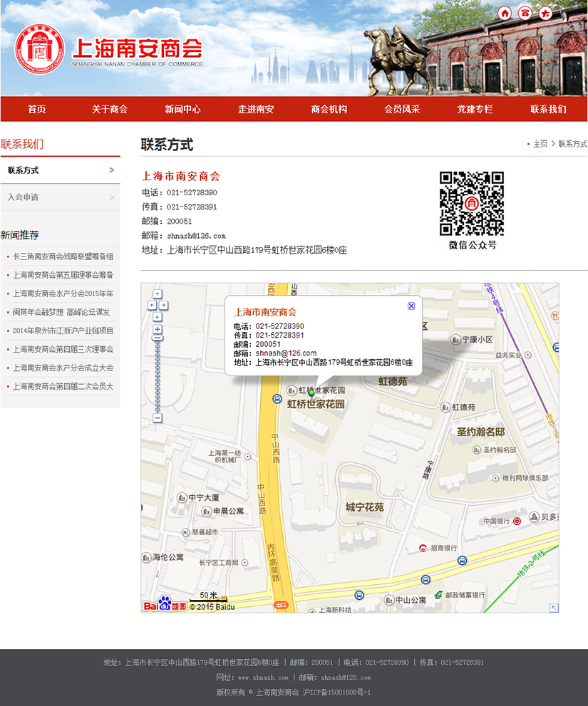Pan the map left with arrow

pyautogui.click(x=152, y=305)
